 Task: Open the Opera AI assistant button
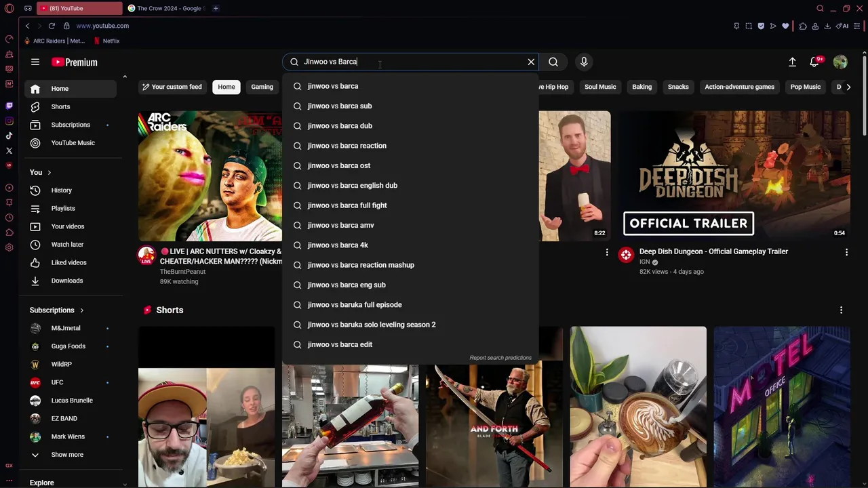click(x=843, y=26)
